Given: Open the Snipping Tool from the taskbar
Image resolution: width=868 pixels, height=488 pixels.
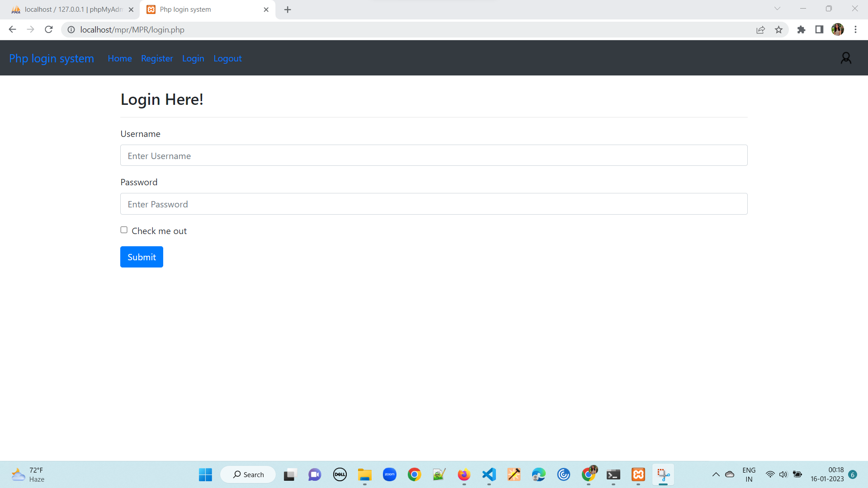Looking at the screenshot, I should pos(663,474).
